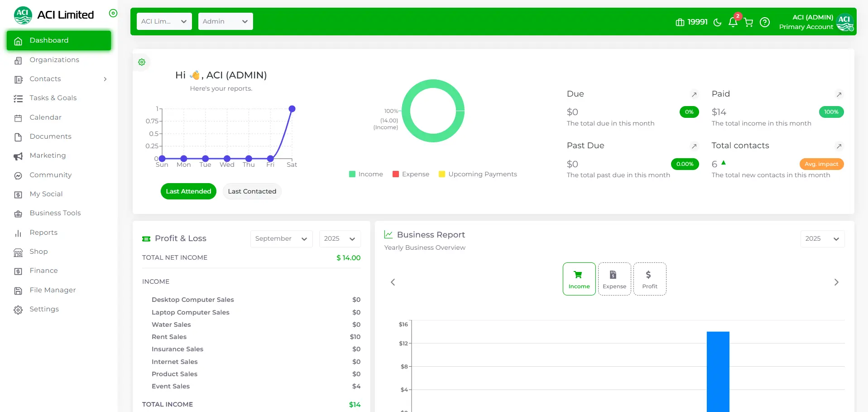Toggle dark mode moon icon

point(717,22)
